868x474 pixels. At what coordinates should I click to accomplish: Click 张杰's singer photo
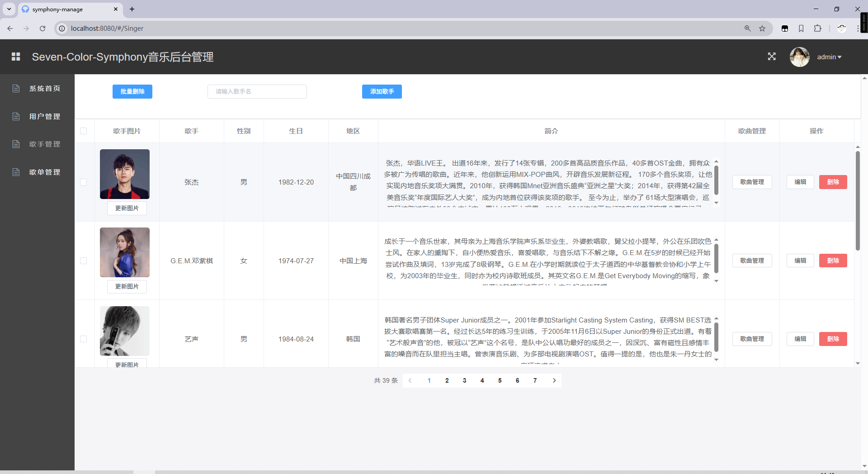point(125,174)
